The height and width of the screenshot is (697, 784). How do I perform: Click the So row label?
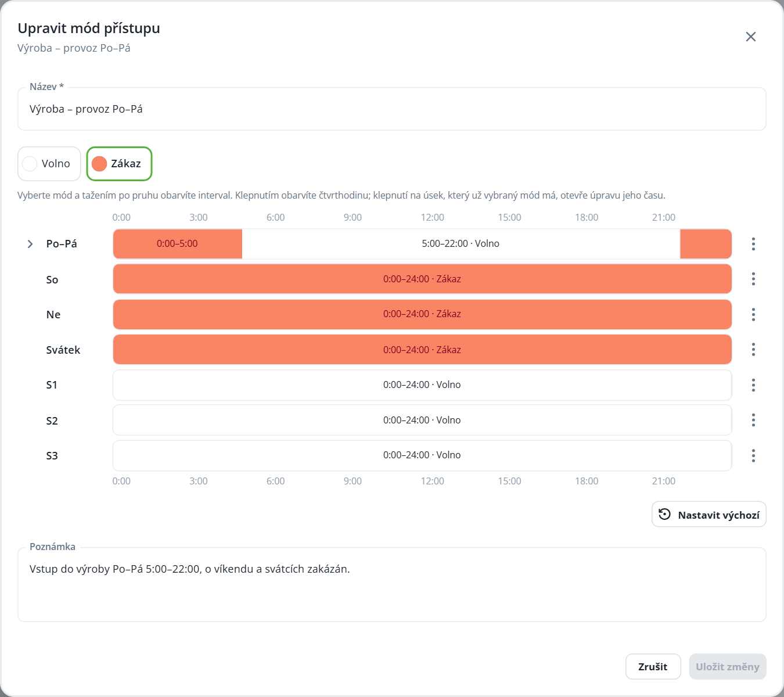(52, 279)
